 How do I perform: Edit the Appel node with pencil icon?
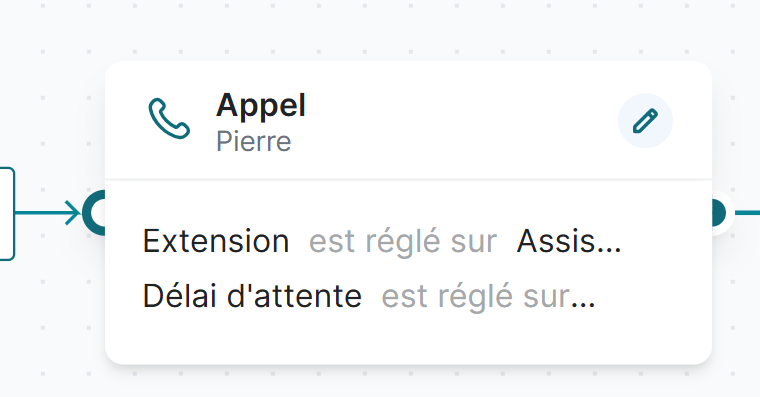pyautogui.click(x=645, y=121)
